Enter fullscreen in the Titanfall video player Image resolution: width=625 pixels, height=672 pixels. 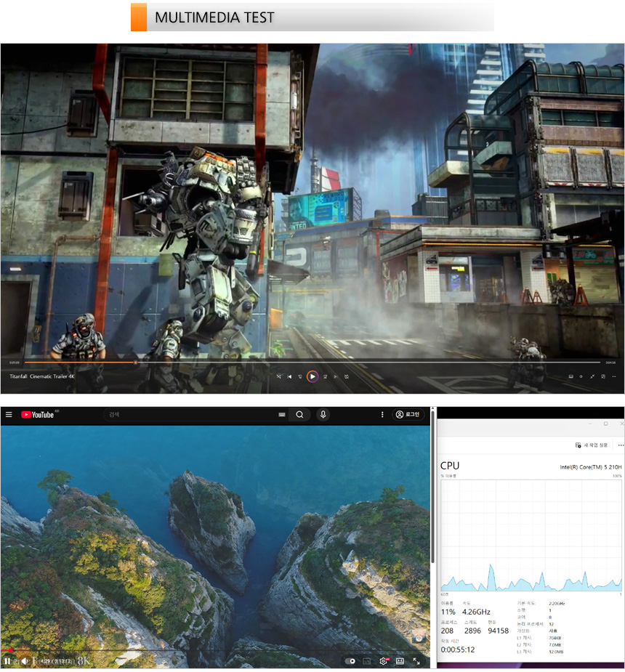[x=592, y=376]
